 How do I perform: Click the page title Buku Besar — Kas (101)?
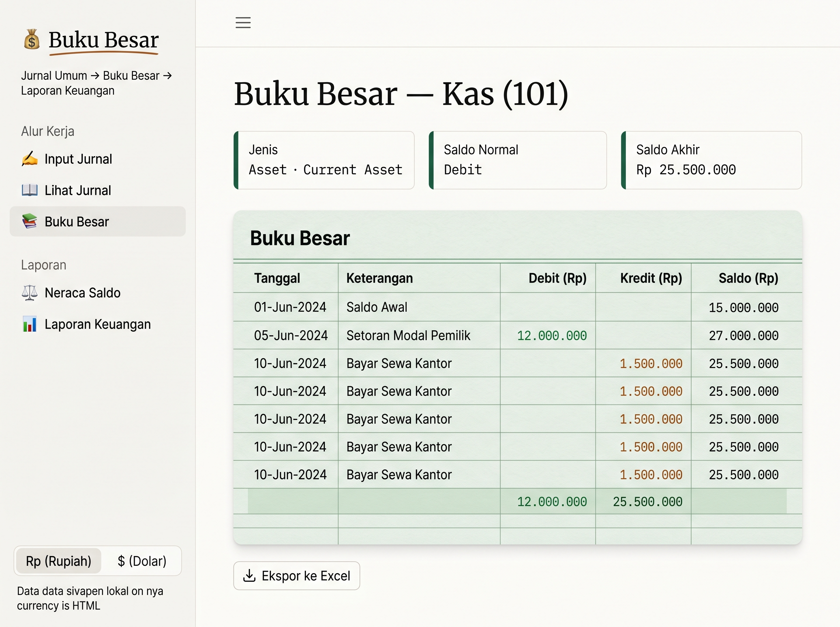[401, 93]
